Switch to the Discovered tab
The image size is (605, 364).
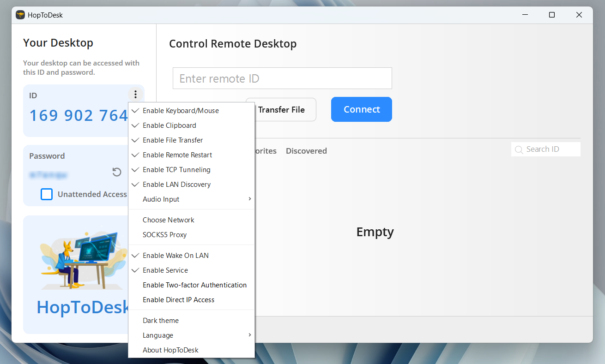pyautogui.click(x=306, y=151)
